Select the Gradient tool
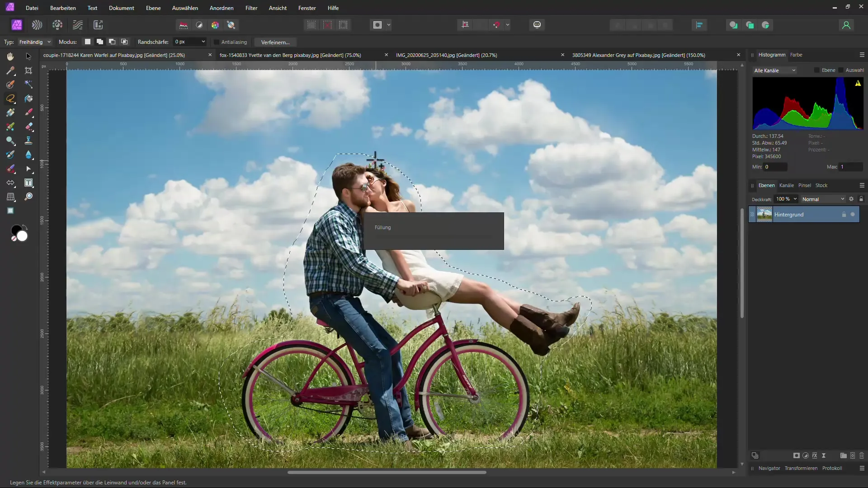Viewport: 868px width, 488px height. (x=10, y=113)
